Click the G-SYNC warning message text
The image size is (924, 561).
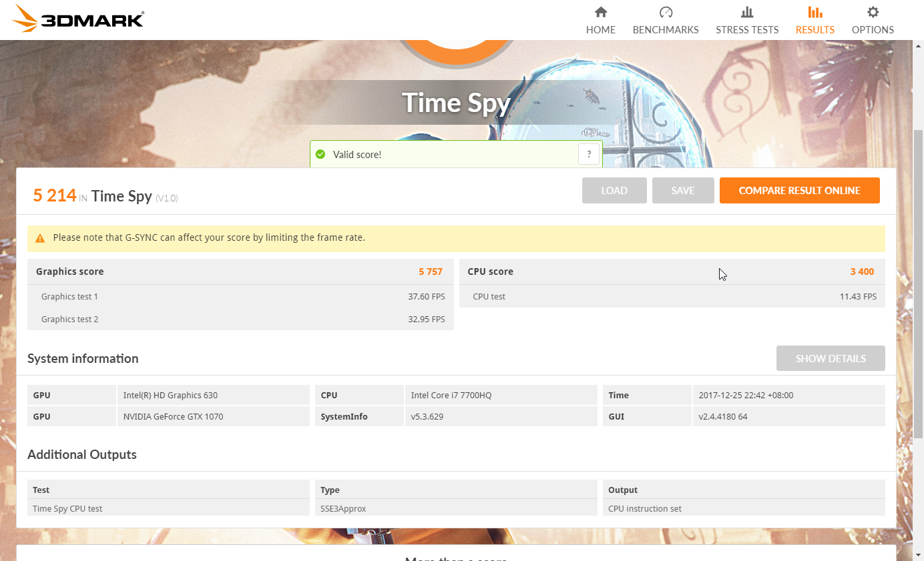click(x=209, y=237)
